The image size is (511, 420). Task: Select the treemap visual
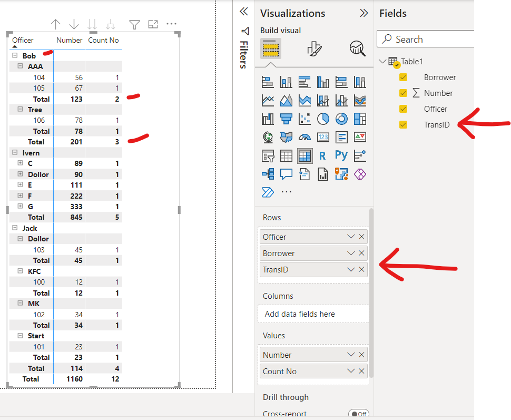click(360, 119)
